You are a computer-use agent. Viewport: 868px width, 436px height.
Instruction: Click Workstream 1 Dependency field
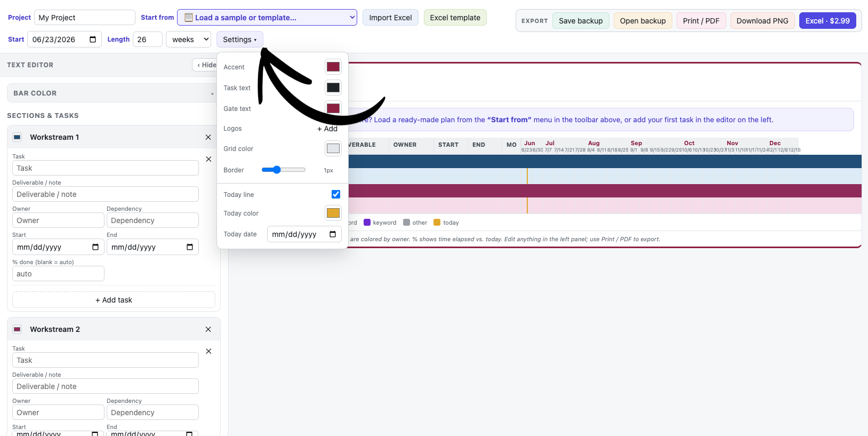point(152,220)
